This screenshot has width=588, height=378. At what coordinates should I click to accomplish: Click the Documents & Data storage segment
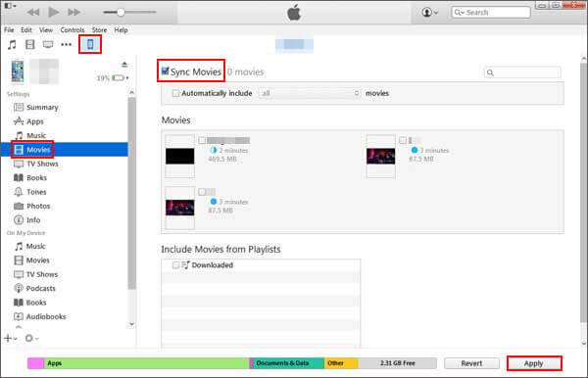point(288,363)
